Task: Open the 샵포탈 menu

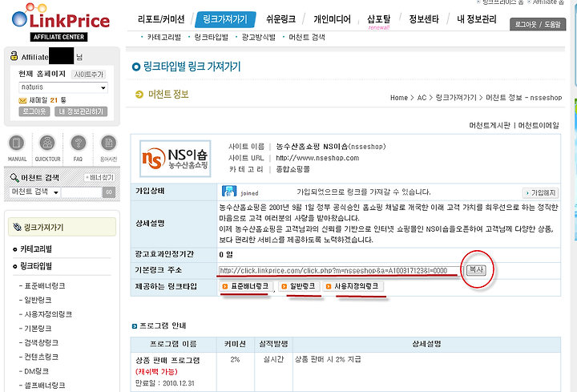Action: point(378,19)
